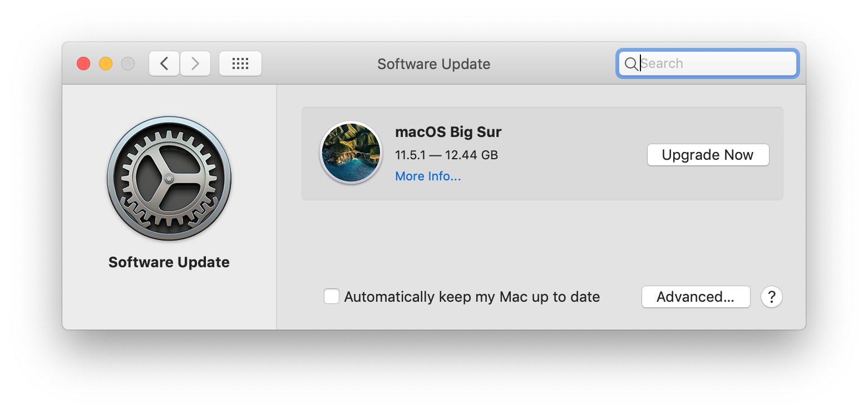Click the forward arrow in toolbar
The image size is (868, 412).
[x=195, y=63]
